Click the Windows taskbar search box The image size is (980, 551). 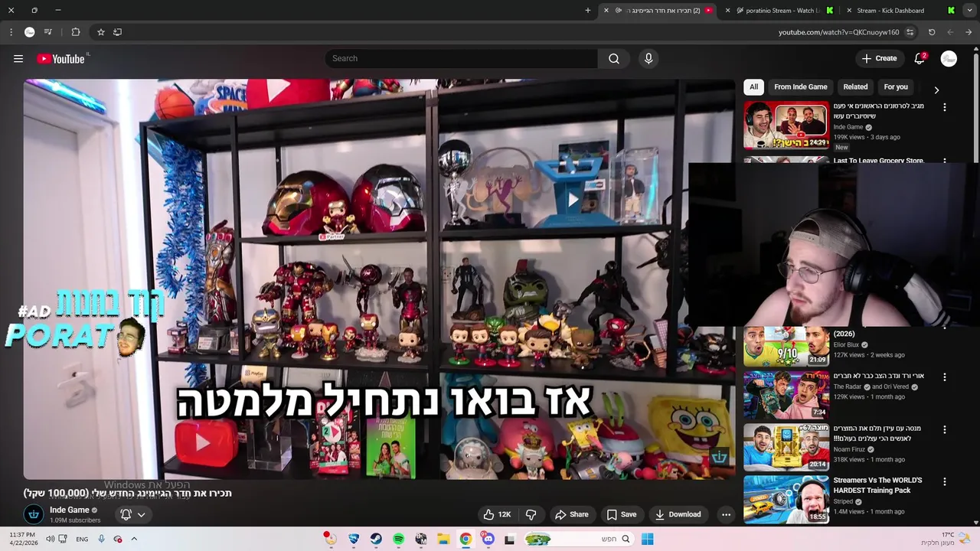click(x=579, y=539)
